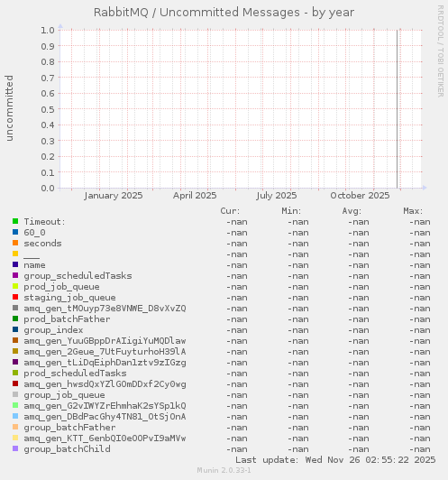The image size is (448, 480).
Task: Select the 'amq_gen_YuuGBppDrAIigiYuMQDlaw' label
Action: [105, 341]
